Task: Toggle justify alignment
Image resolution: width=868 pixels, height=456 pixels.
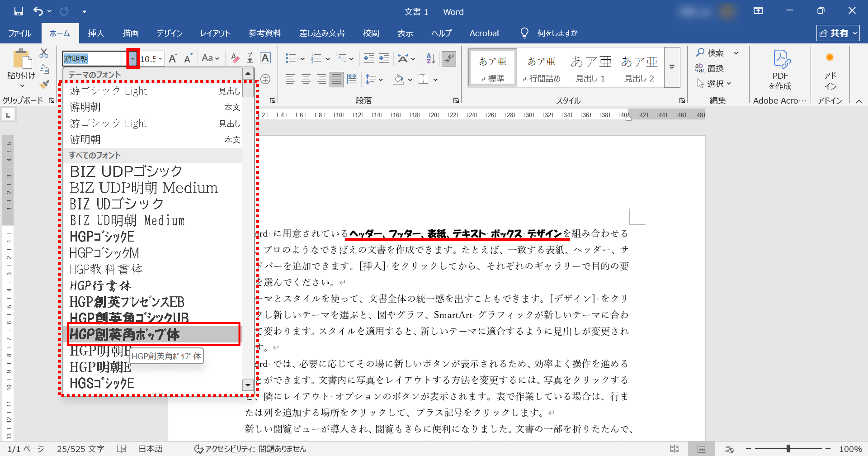Action: (x=337, y=80)
